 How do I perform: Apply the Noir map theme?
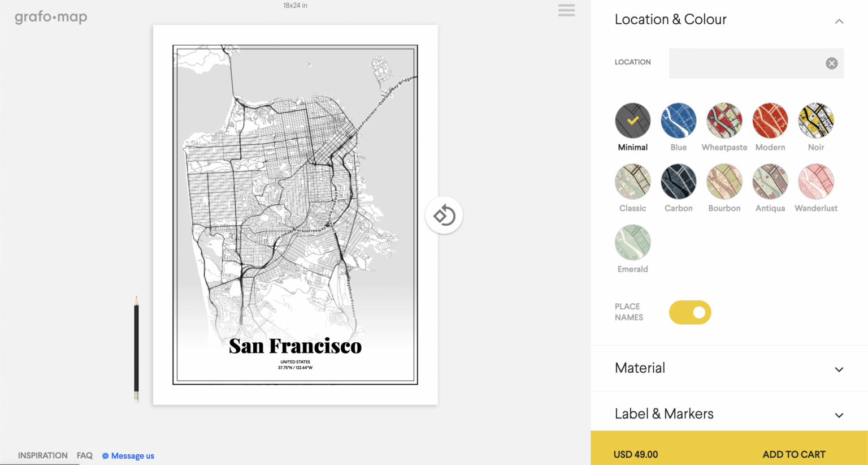(815, 120)
